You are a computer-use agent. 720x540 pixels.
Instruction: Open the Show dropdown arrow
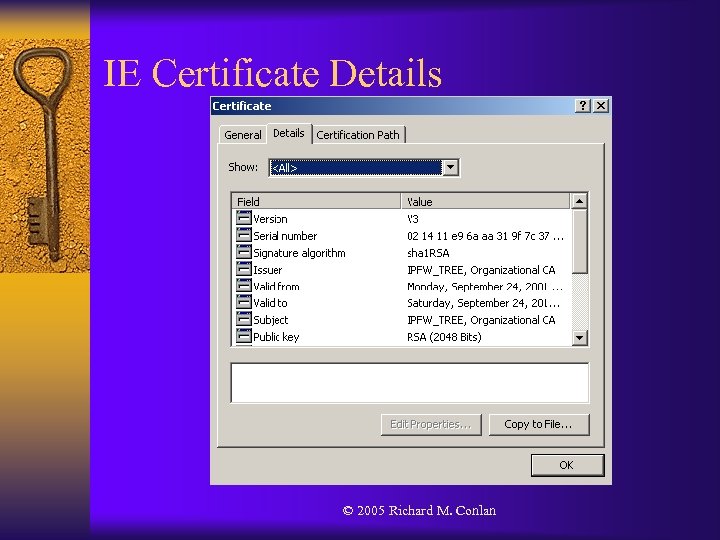click(450, 167)
